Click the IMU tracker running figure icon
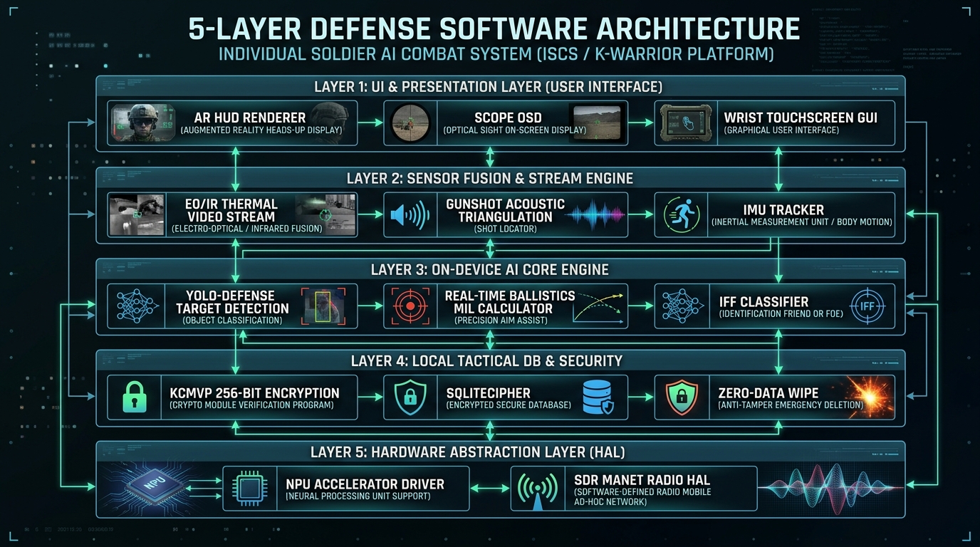Image resolution: width=980 pixels, height=547 pixels. 680,214
